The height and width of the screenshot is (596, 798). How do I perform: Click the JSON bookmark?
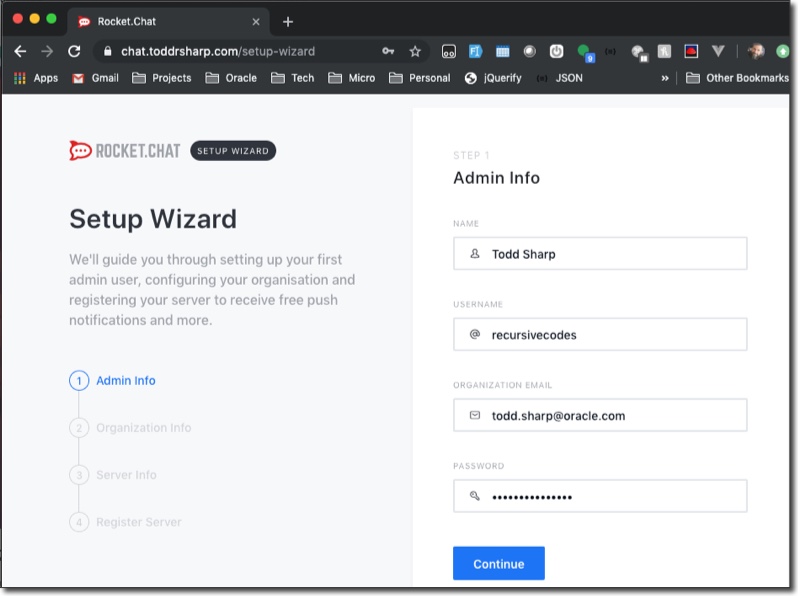[x=560, y=78]
